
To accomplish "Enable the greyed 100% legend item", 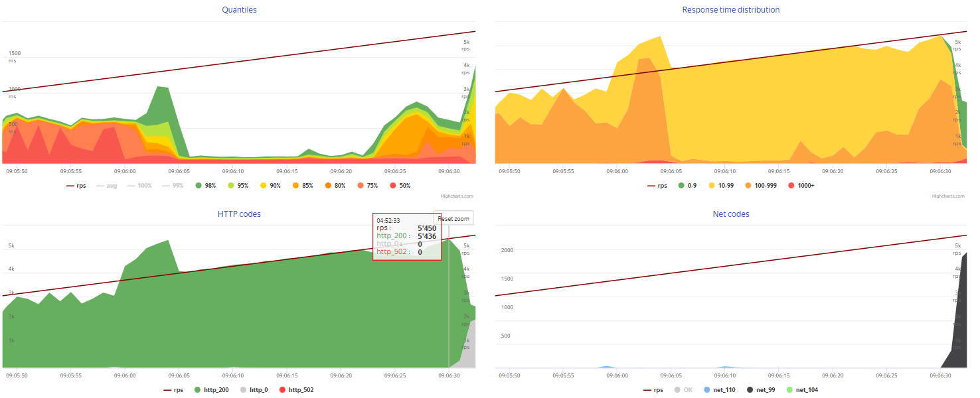I will tap(139, 186).
